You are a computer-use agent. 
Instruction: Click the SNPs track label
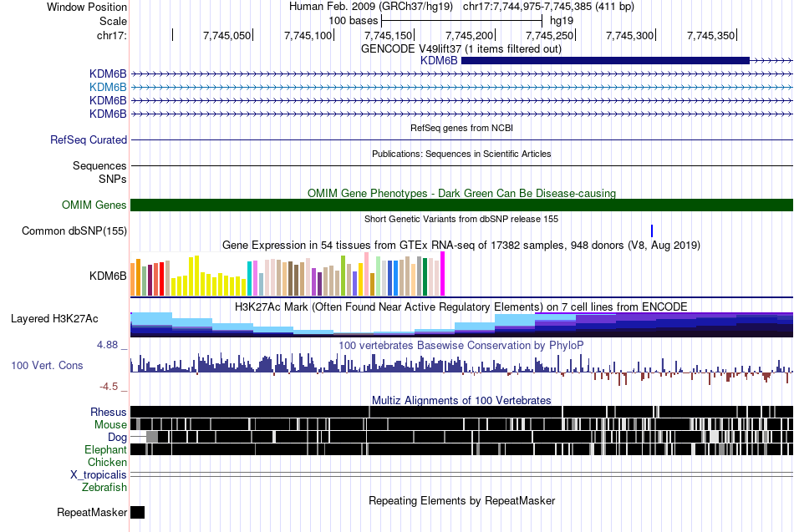click(x=113, y=180)
